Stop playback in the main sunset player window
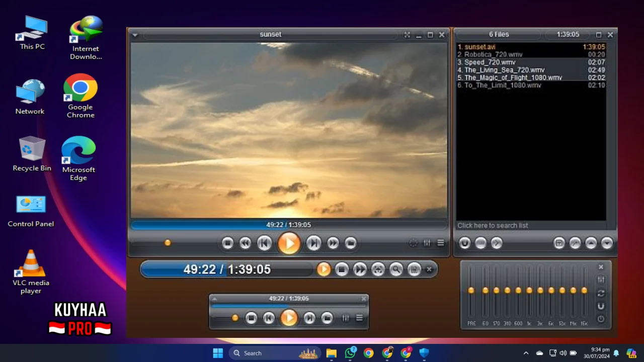Screen dimensions: 644x362 point(227,243)
